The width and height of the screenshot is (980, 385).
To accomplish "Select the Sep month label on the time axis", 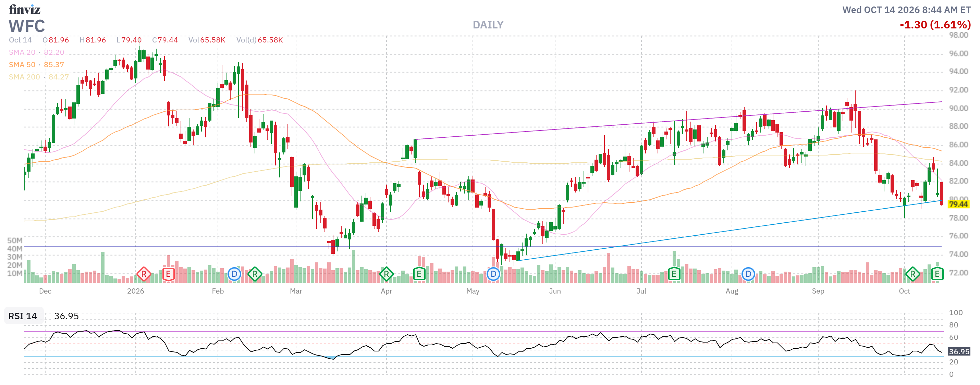I will [818, 291].
